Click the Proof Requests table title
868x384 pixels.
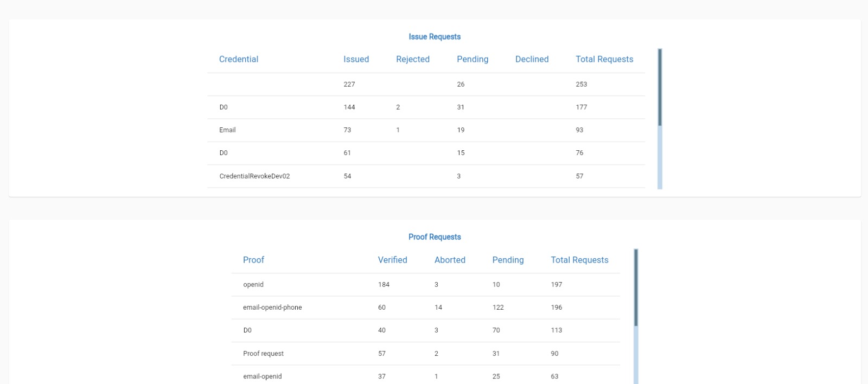[435, 236]
